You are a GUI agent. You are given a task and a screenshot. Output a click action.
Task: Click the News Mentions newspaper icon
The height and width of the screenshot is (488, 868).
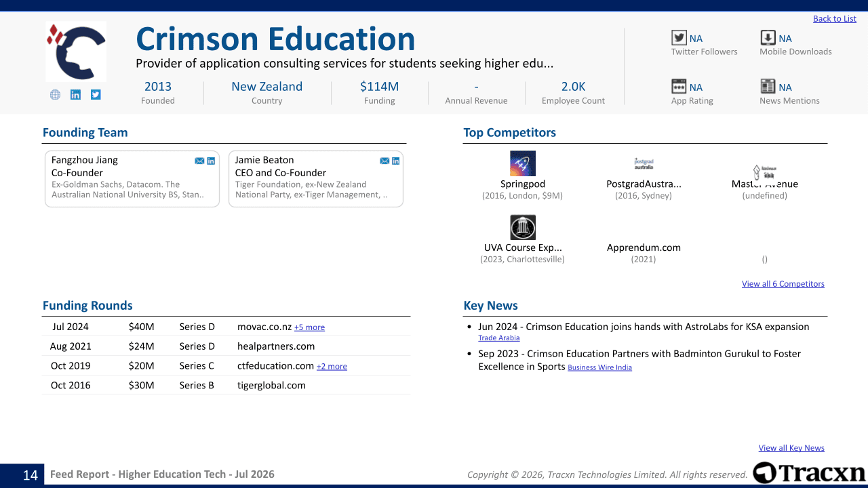(x=768, y=86)
